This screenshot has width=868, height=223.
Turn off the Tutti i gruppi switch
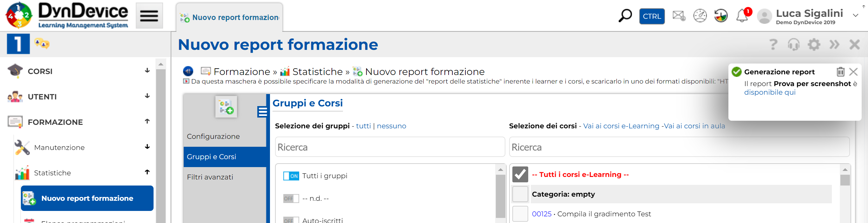coord(291,176)
